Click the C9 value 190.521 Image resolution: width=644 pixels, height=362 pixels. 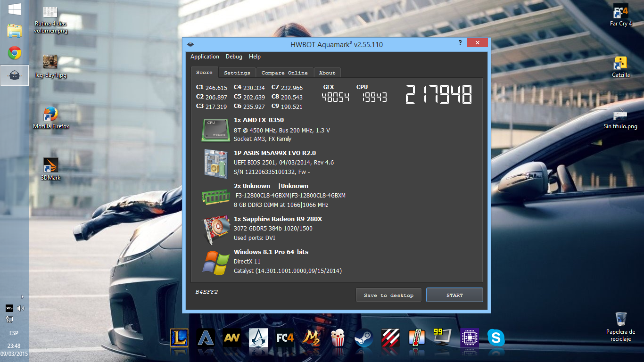pos(292,107)
